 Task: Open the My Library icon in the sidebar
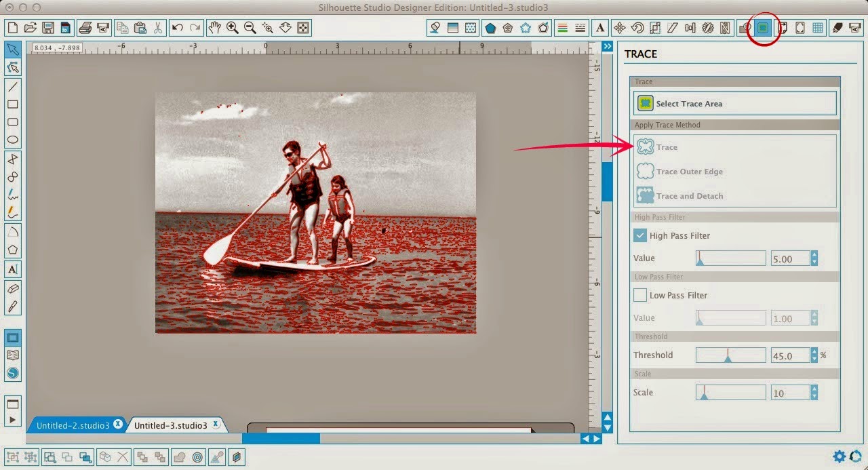coord(14,355)
